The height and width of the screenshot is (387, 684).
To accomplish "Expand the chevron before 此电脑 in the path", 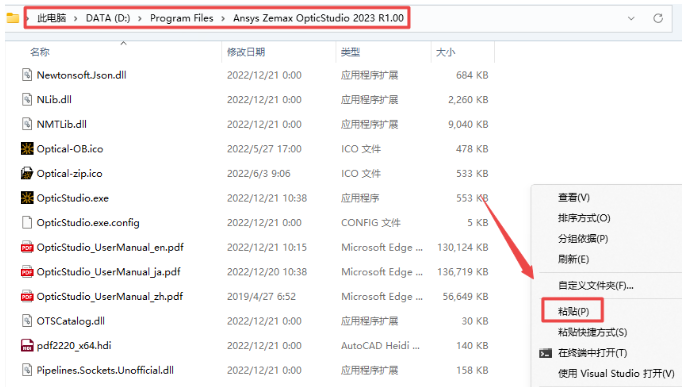I will 28,18.
